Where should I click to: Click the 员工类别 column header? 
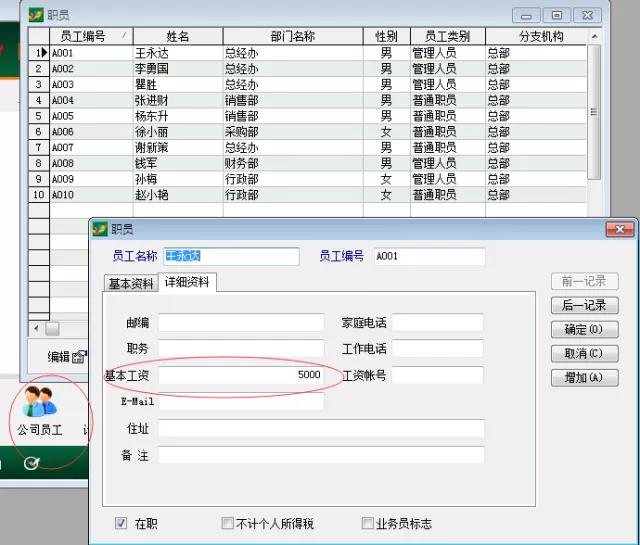point(448,36)
